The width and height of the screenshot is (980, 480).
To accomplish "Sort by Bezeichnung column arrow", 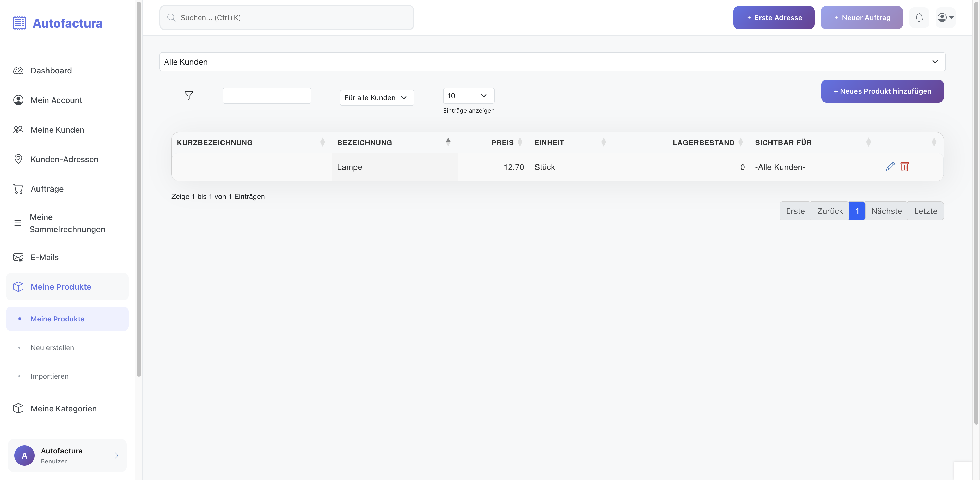I will (448, 142).
